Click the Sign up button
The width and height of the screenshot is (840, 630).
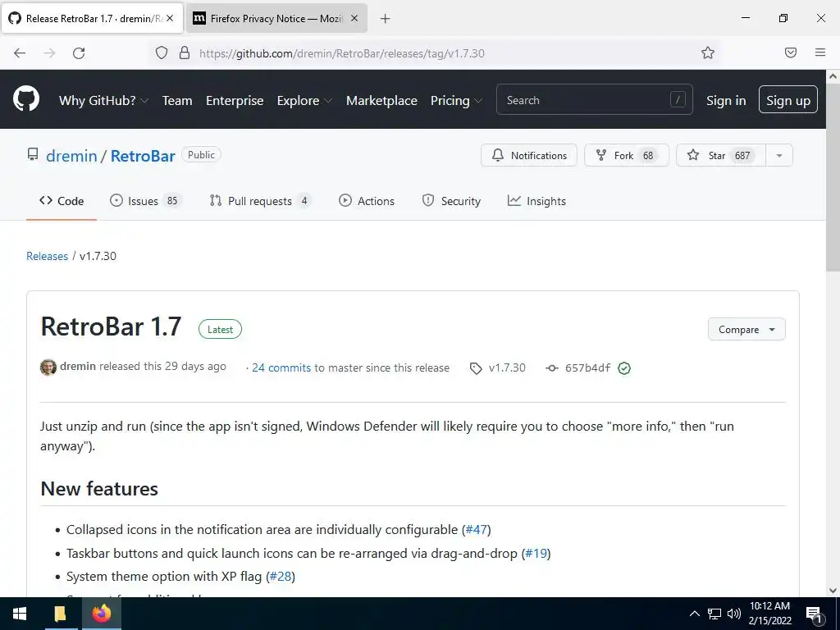point(788,100)
